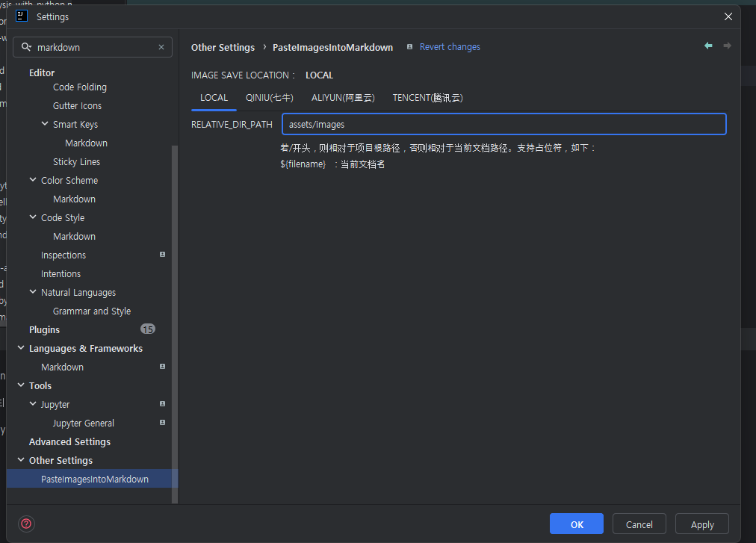Click the Revert changes link

(450, 47)
